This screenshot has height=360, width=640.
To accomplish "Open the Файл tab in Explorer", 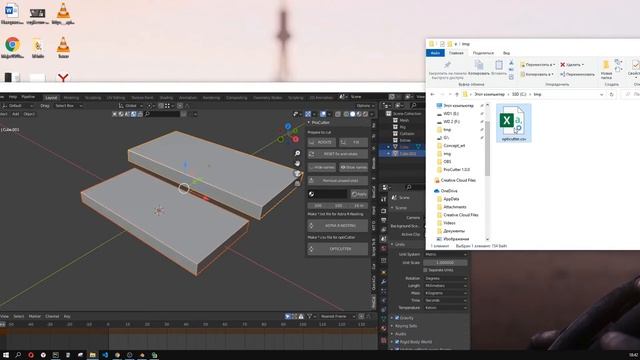I will [x=435, y=53].
